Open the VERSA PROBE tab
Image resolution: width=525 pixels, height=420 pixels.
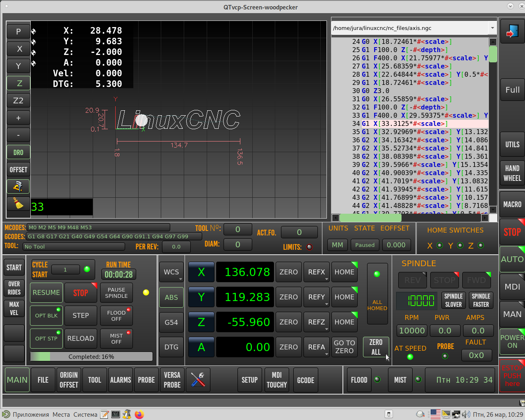pos(172,380)
